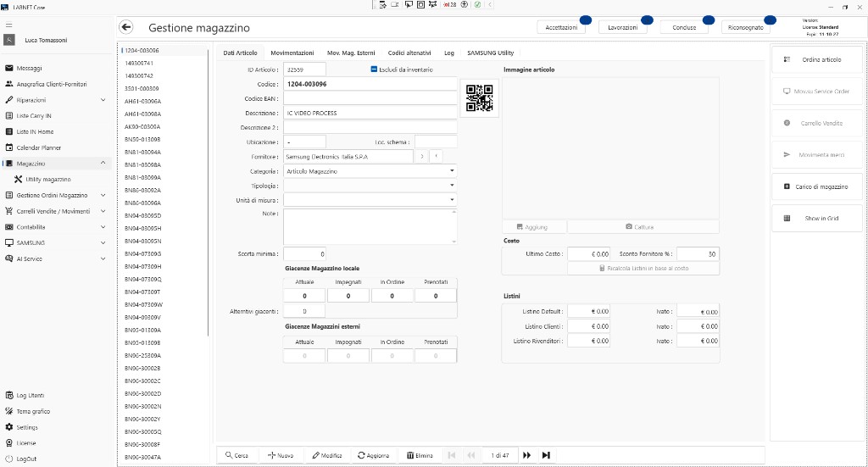Screen dimensions: 868x467
Task: Click Show in Grid button
Action: 817,218
